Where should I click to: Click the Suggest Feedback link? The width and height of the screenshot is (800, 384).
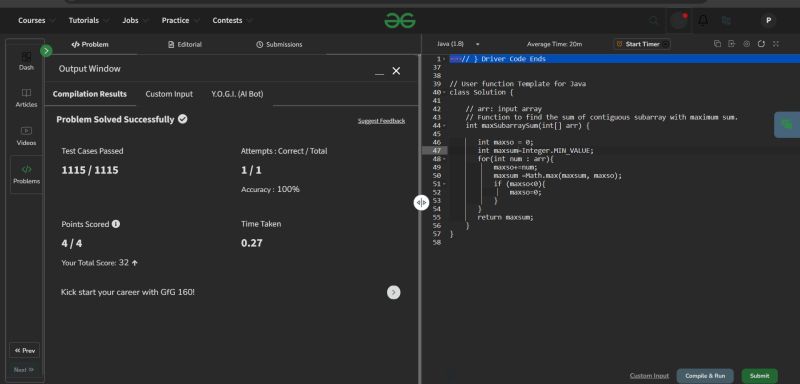click(381, 121)
